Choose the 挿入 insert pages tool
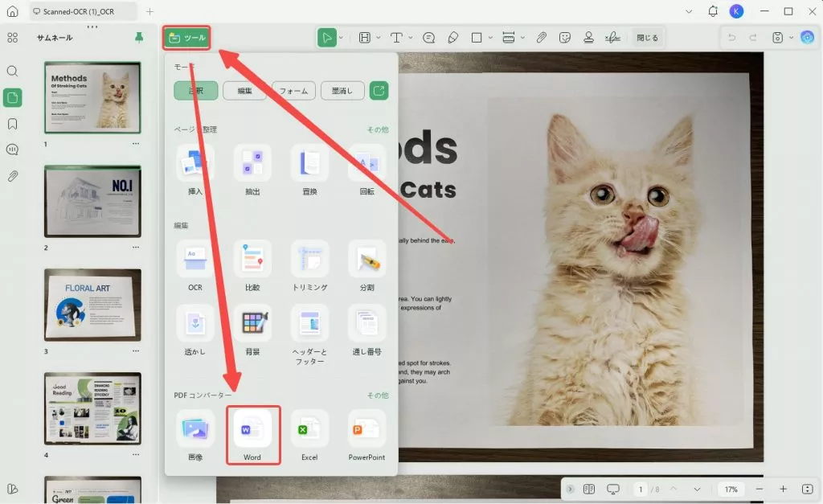The height and width of the screenshot is (504, 823). click(195, 169)
